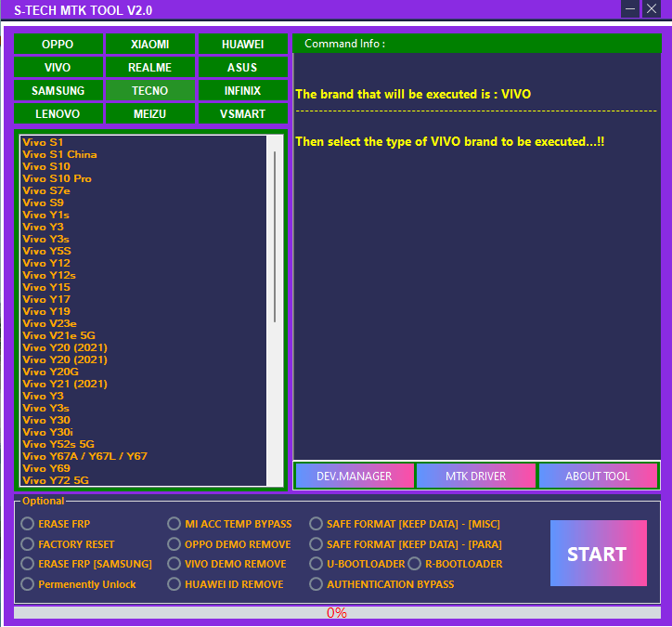Select the SAMSUNG brand button

[58, 90]
